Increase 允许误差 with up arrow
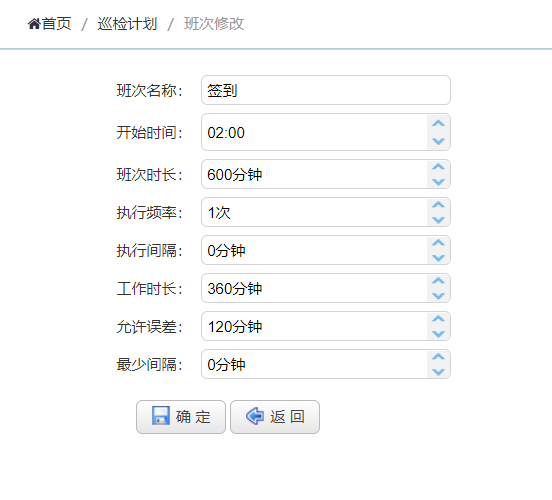 [438, 319]
